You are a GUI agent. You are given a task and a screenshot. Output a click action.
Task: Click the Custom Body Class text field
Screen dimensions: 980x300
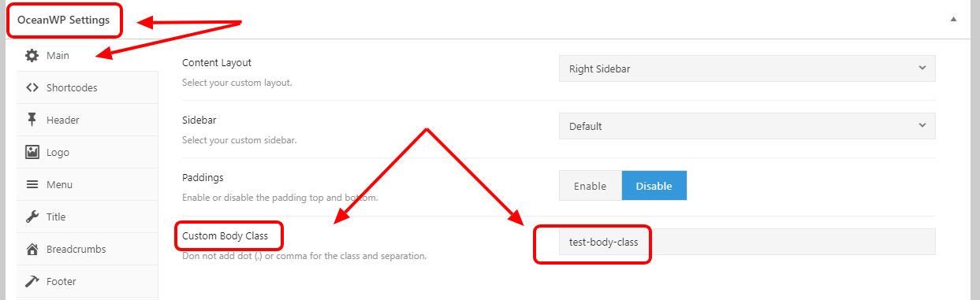pos(747,242)
